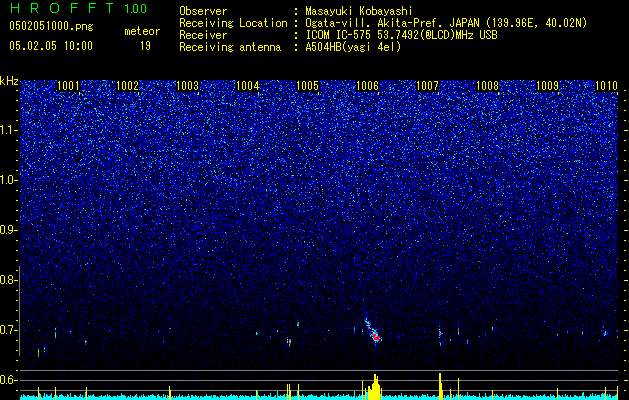This screenshot has height=400, width=629.
Task: Click the version number 1.0.0
Action: [x=136, y=8]
